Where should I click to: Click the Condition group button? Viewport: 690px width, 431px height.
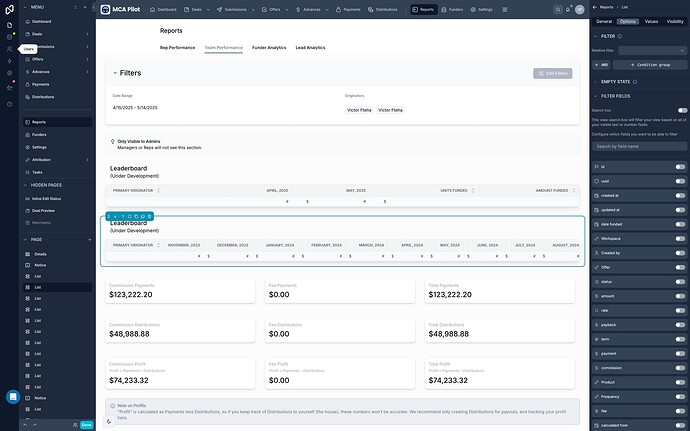click(650, 65)
